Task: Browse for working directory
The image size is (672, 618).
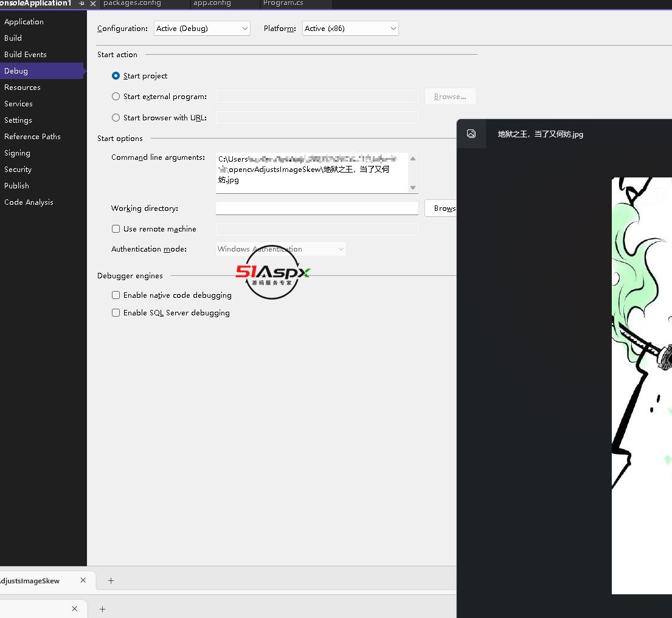Action: [443, 208]
